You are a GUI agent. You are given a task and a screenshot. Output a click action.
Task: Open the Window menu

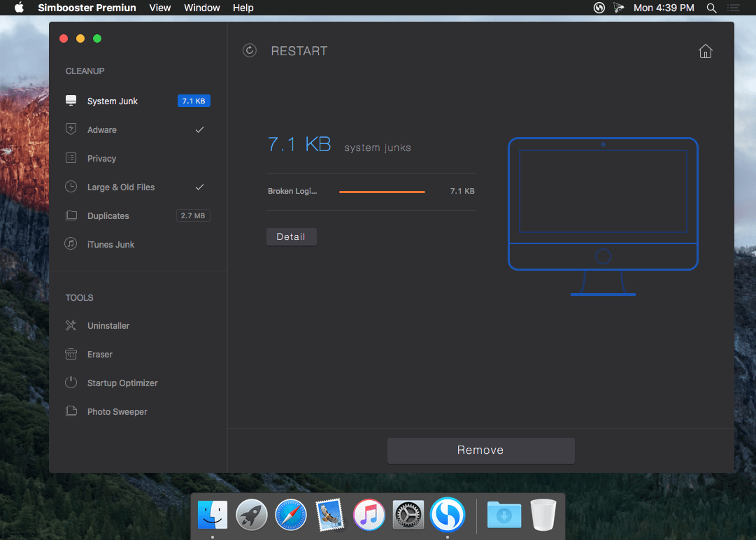pyautogui.click(x=202, y=8)
